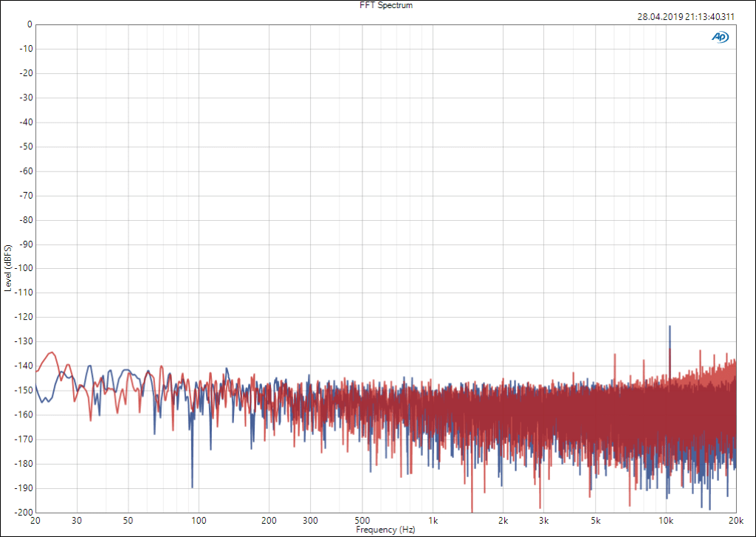Click the tallest blue spike near 10k
The image size is (756, 537).
click(670, 326)
